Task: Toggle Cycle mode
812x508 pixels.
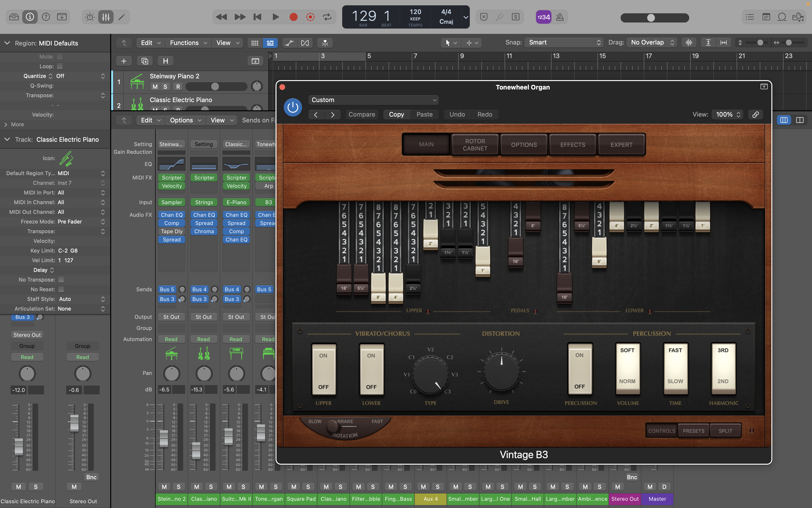Action: [x=327, y=17]
